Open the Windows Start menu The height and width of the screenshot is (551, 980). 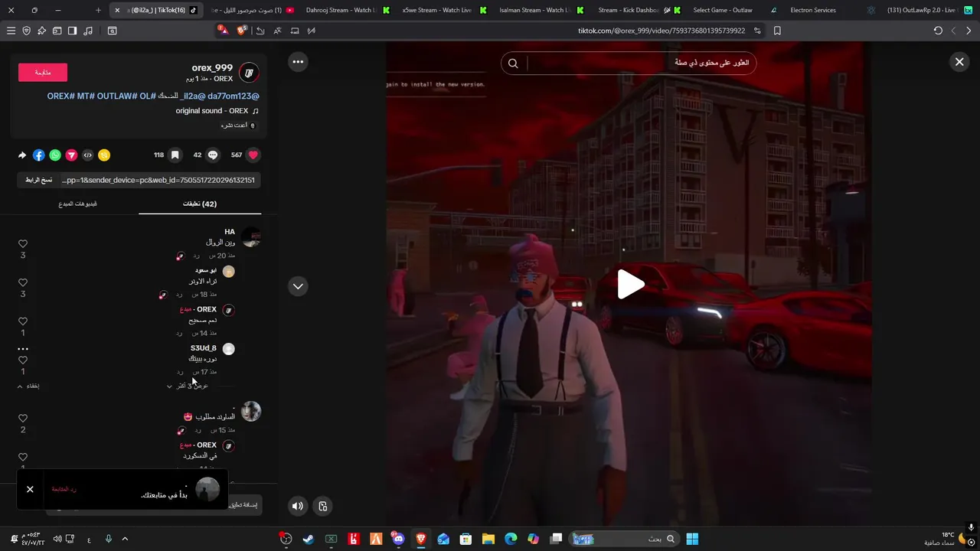pyautogui.click(x=692, y=539)
